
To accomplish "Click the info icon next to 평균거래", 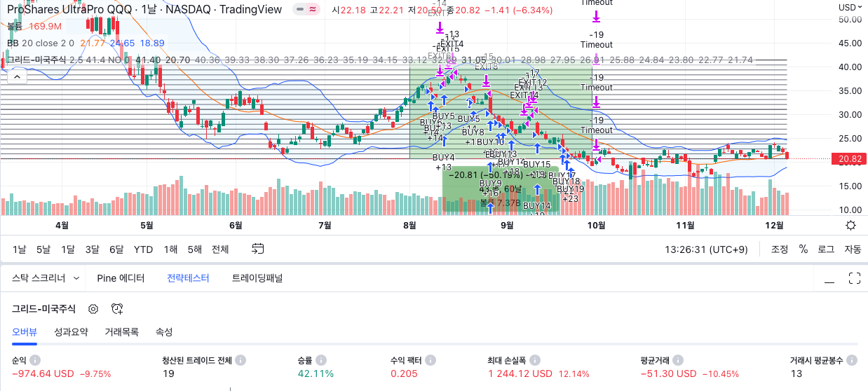I will point(679,360).
